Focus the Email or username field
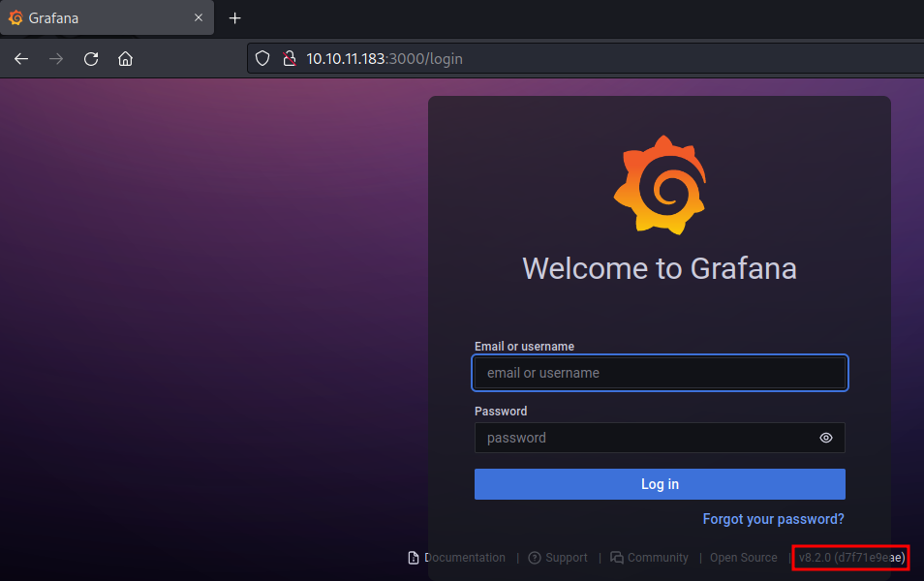 coord(660,373)
